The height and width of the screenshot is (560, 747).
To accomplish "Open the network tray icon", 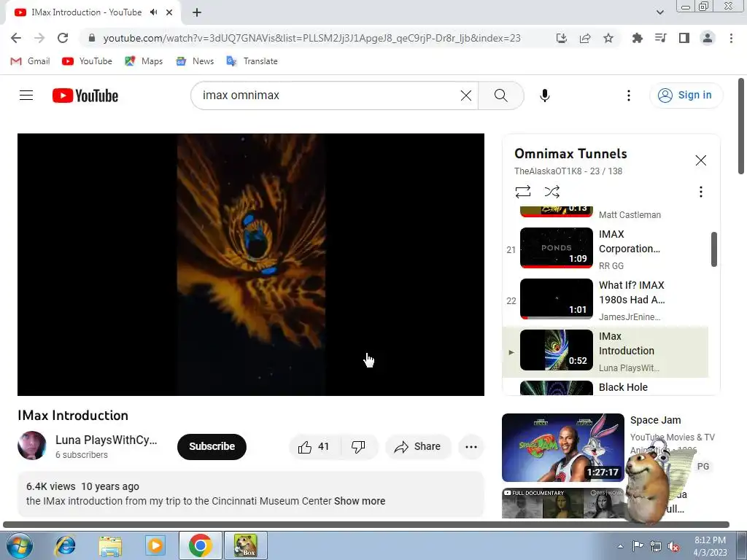I will click(656, 546).
